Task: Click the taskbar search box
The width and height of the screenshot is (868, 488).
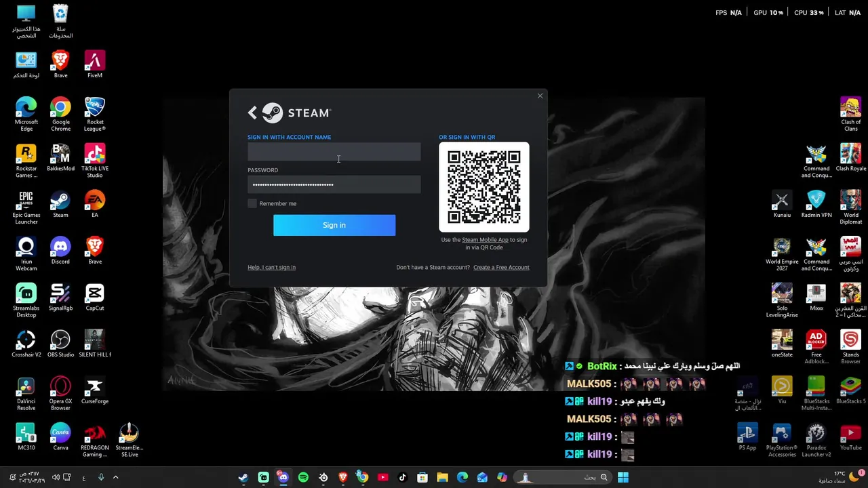Action: point(563,477)
